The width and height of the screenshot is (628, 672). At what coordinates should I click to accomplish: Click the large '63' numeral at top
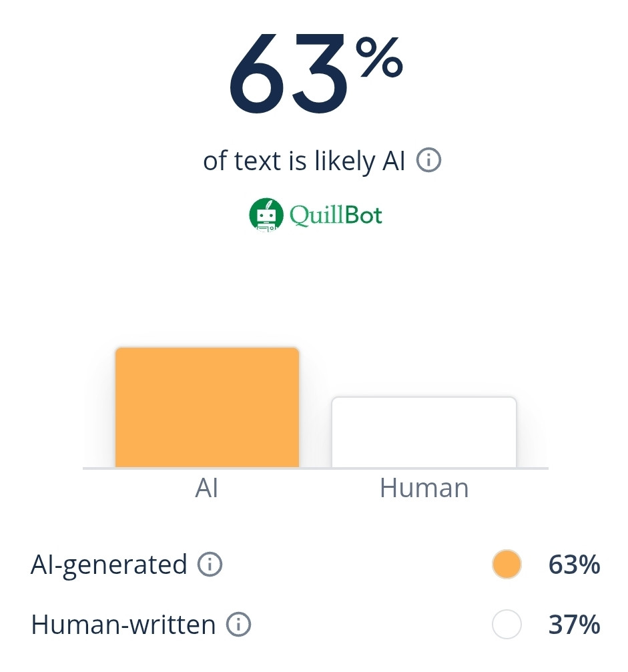[288, 73]
